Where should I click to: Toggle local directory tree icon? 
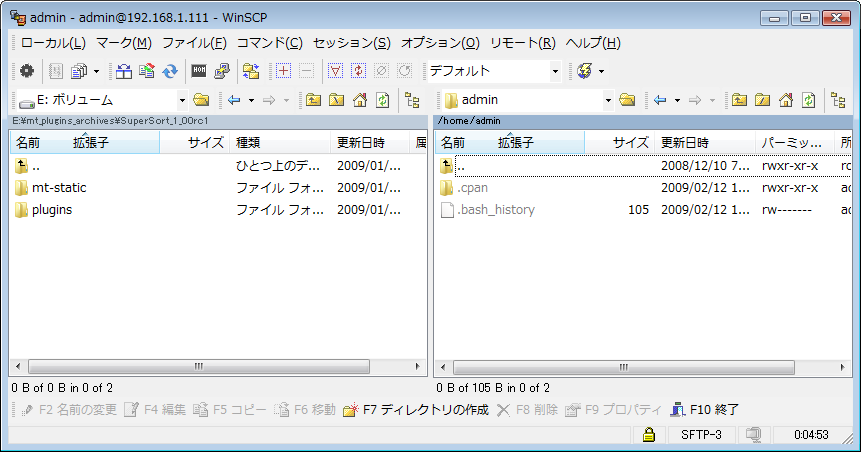pyautogui.click(x=412, y=100)
